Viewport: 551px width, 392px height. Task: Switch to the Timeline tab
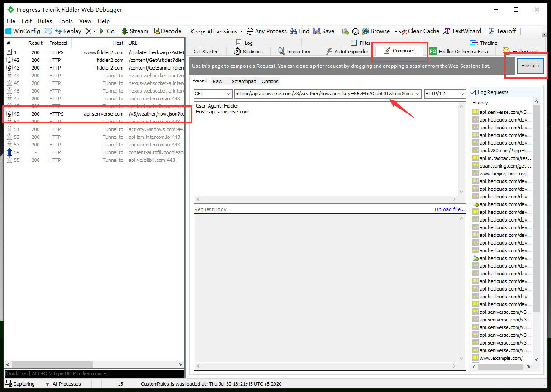click(484, 43)
